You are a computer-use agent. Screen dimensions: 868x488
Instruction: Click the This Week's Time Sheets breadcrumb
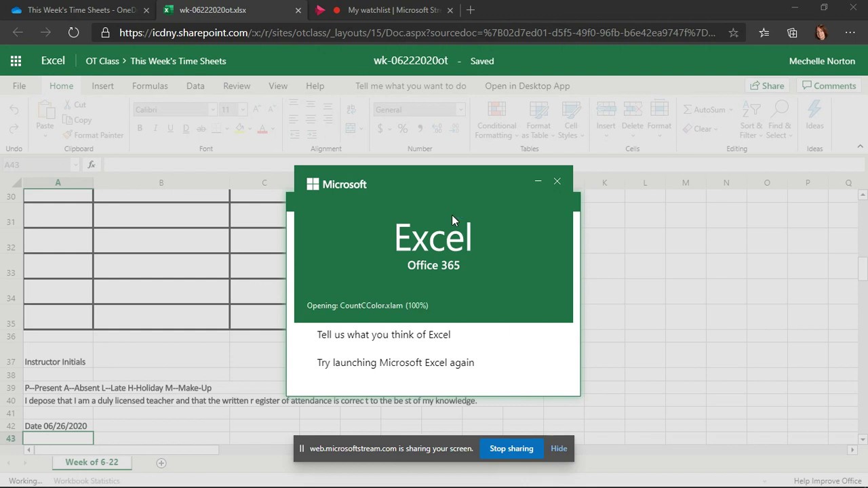point(178,61)
